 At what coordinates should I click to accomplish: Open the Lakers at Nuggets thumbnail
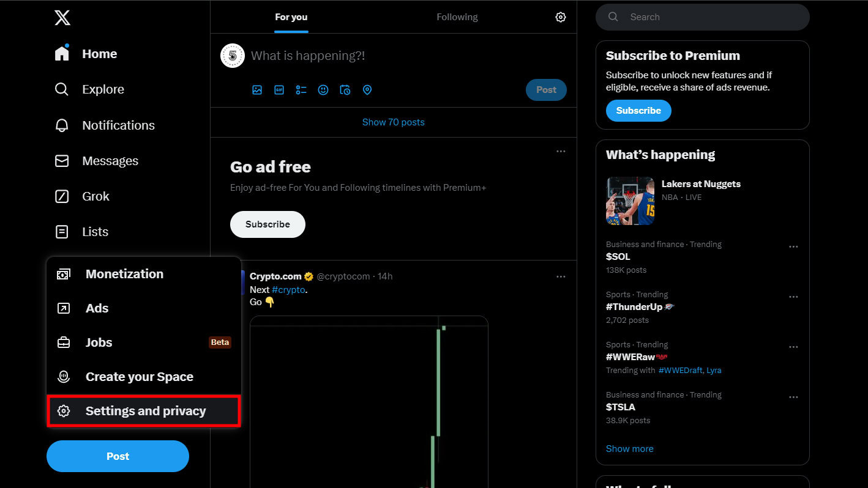click(x=630, y=201)
